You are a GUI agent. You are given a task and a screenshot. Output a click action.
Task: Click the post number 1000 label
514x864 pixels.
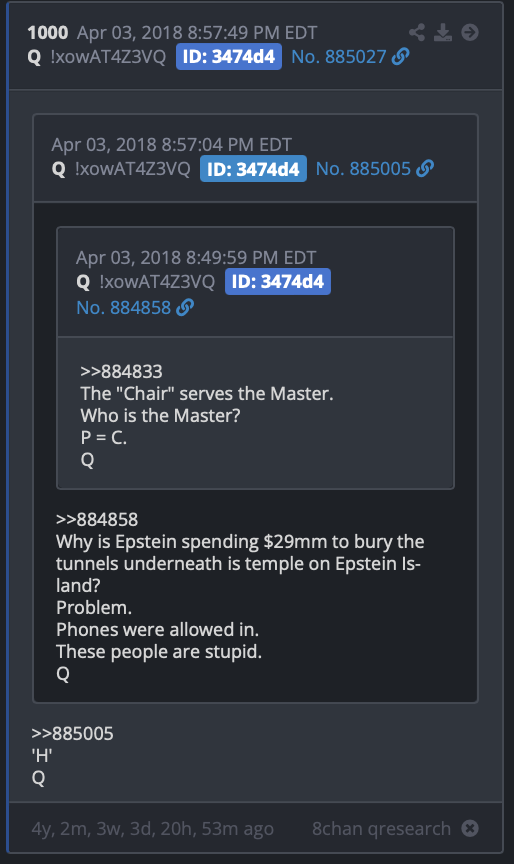pyautogui.click(x=48, y=33)
